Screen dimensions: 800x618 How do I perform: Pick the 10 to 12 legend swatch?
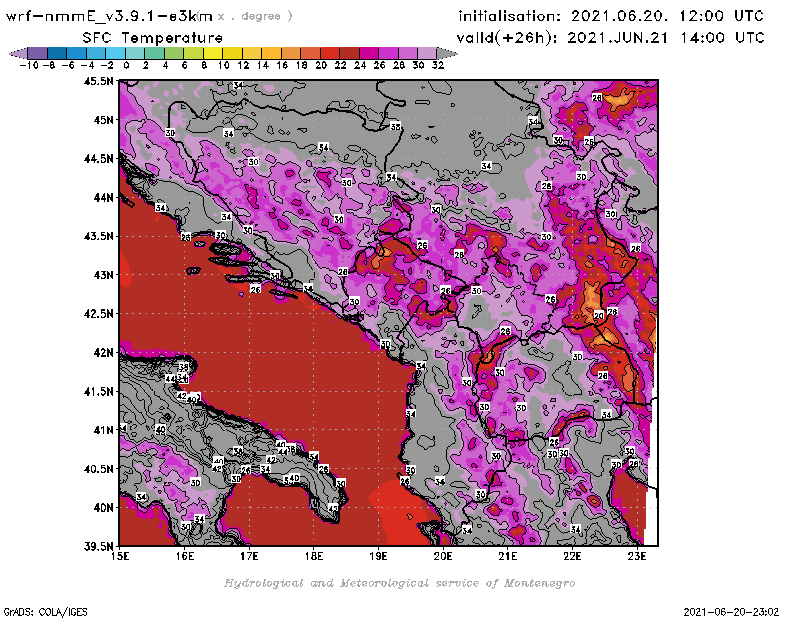pos(232,53)
